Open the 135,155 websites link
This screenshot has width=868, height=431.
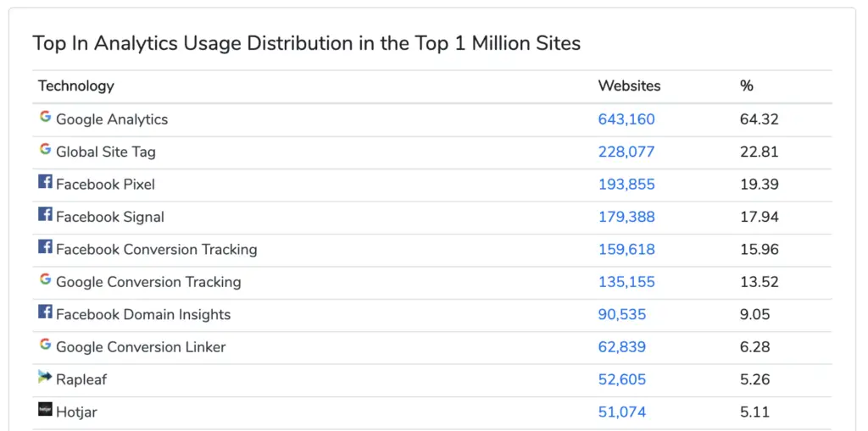tap(626, 282)
